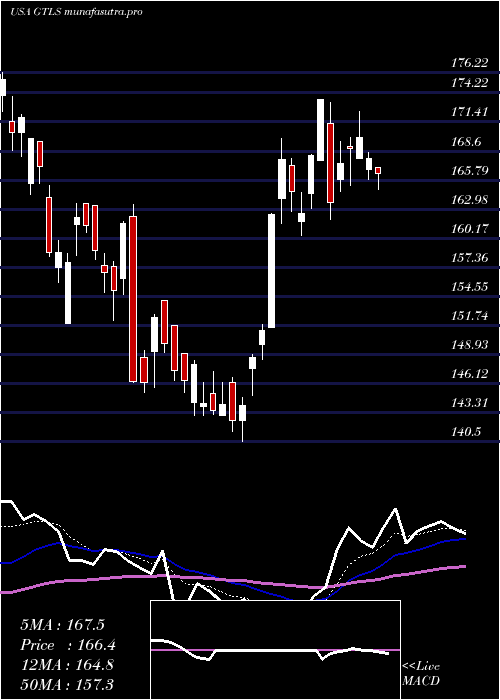Click inside the MACD inset chart
The image size is (500, 700).
(x=275, y=650)
